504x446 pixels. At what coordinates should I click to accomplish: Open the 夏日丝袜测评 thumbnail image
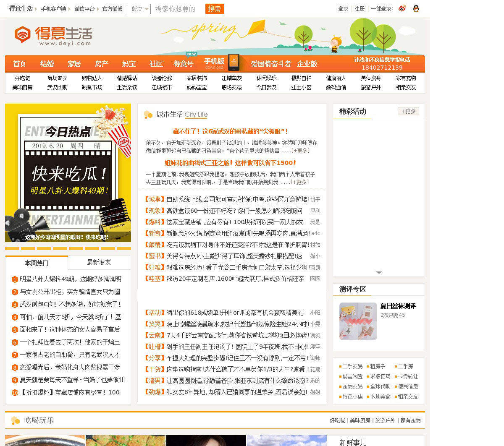coord(358,321)
